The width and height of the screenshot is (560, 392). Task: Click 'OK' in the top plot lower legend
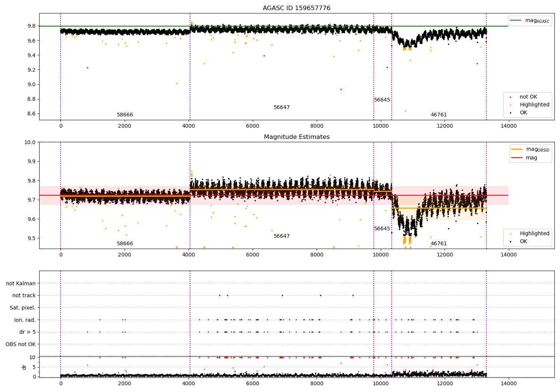(523, 113)
